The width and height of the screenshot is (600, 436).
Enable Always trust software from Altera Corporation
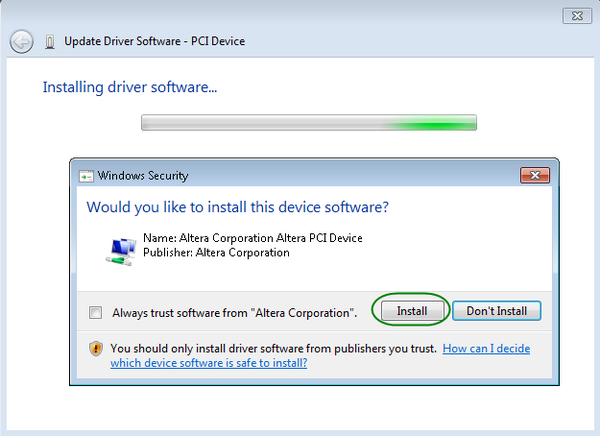coord(95,312)
